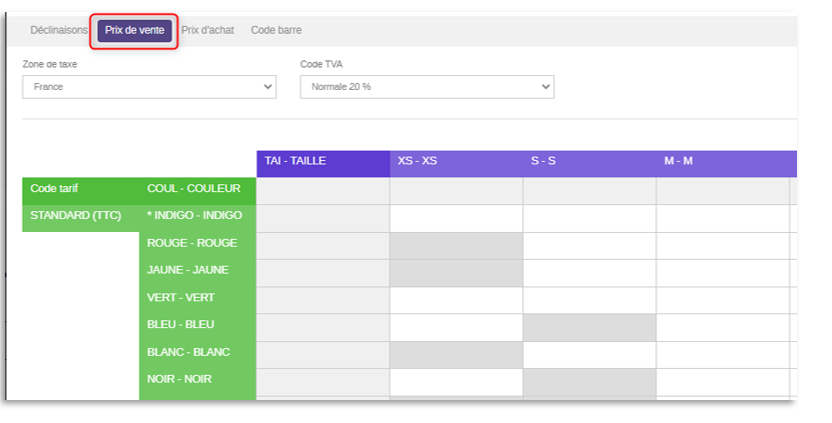The width and height of the screenshot is (832, 423).
Task: Click the VERT XS price cell
Action: pyautogui.click(x=456, y=300)
